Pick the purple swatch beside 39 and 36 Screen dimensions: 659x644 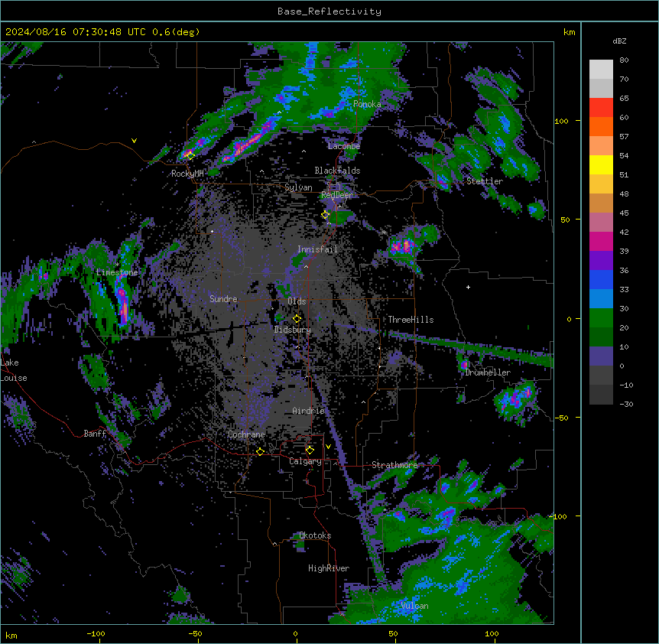point(601,261)
